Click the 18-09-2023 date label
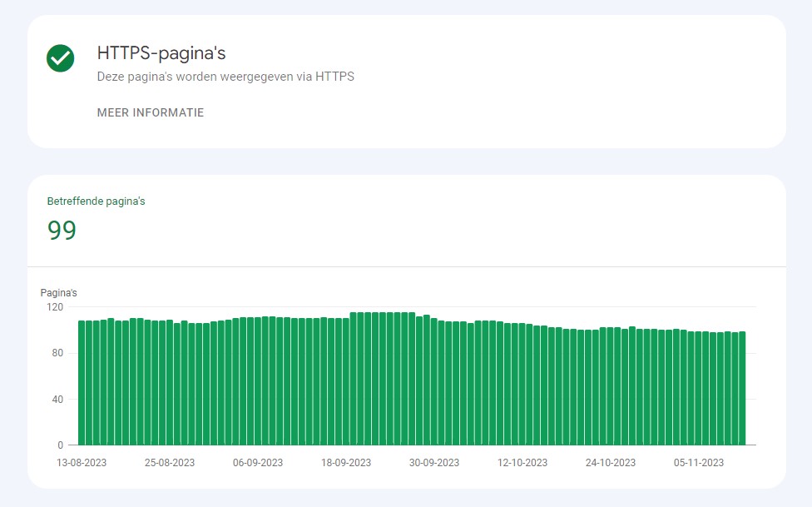 point(346,463)
